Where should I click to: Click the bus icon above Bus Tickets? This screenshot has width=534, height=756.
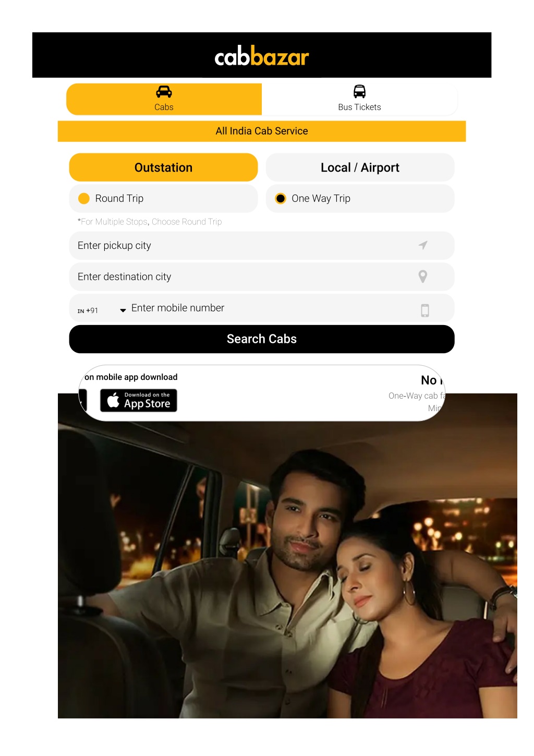point(359,92)
